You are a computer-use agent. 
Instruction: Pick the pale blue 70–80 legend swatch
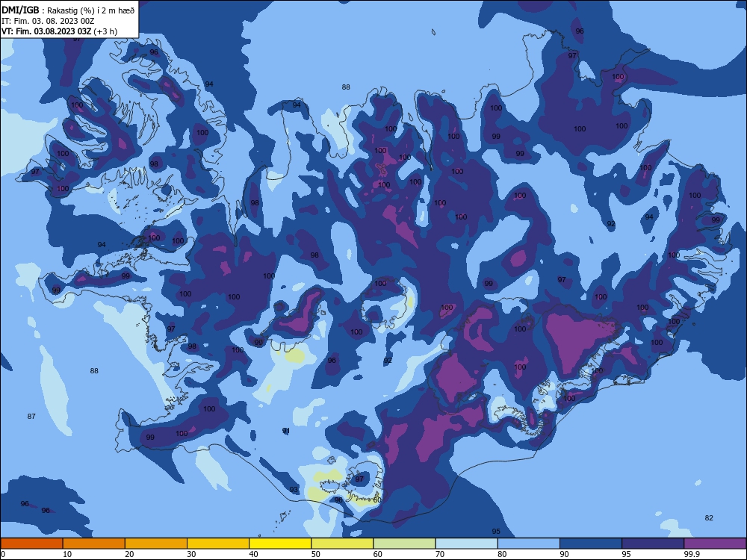point(466,544)
